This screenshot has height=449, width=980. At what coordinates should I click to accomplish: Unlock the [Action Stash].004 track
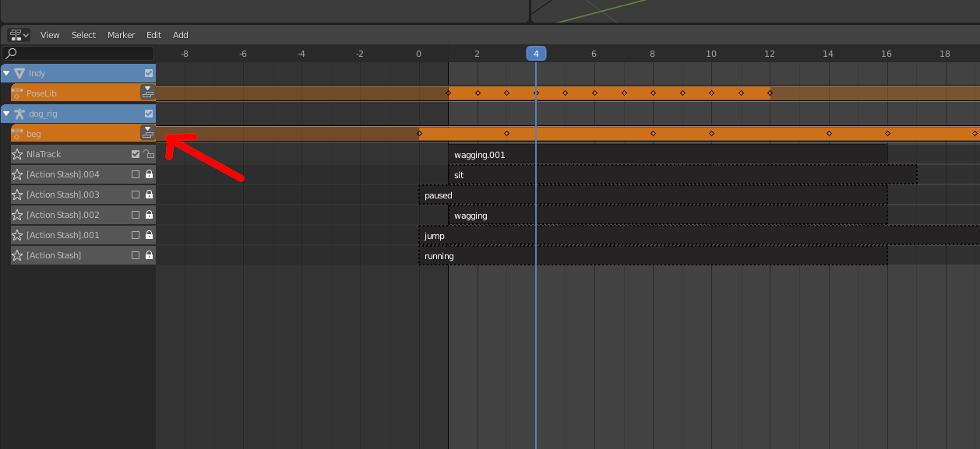[x=149, y=174]
